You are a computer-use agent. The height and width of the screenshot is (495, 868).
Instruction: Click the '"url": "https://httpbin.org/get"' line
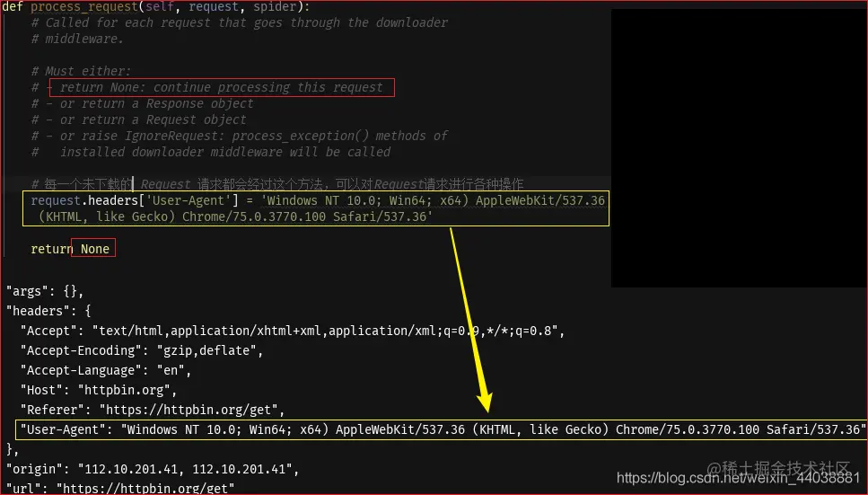click(120, 489)
